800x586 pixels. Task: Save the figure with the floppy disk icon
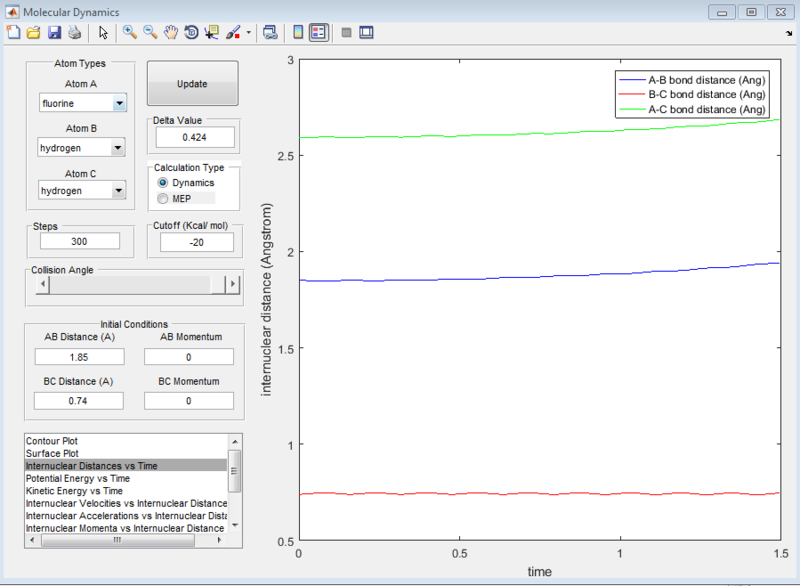pos(54,32)
